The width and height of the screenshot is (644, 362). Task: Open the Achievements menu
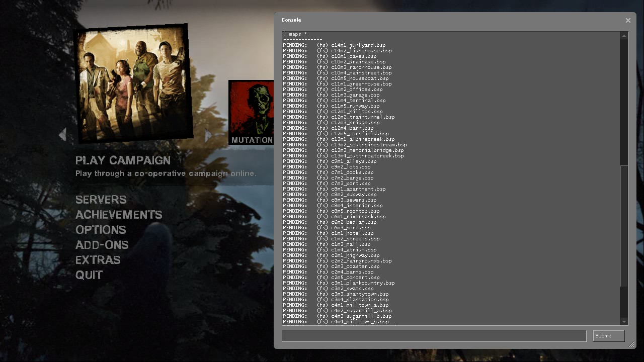[119, 215]
